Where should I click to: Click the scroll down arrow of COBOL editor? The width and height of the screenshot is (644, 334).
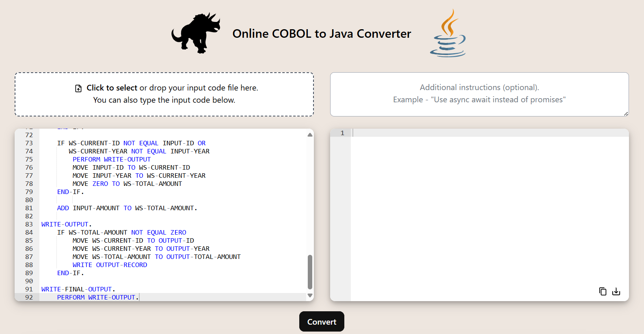310,295
